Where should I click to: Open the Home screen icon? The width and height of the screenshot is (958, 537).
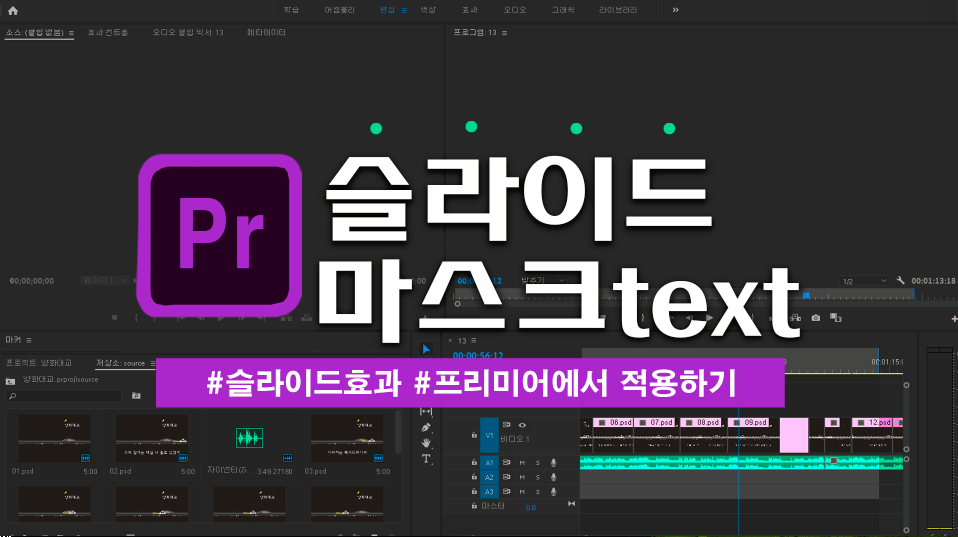point(13,10)
